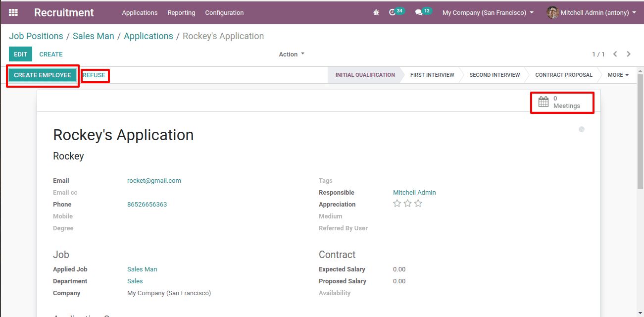Click Proposed Salary value 0.00

pos(399,281)
